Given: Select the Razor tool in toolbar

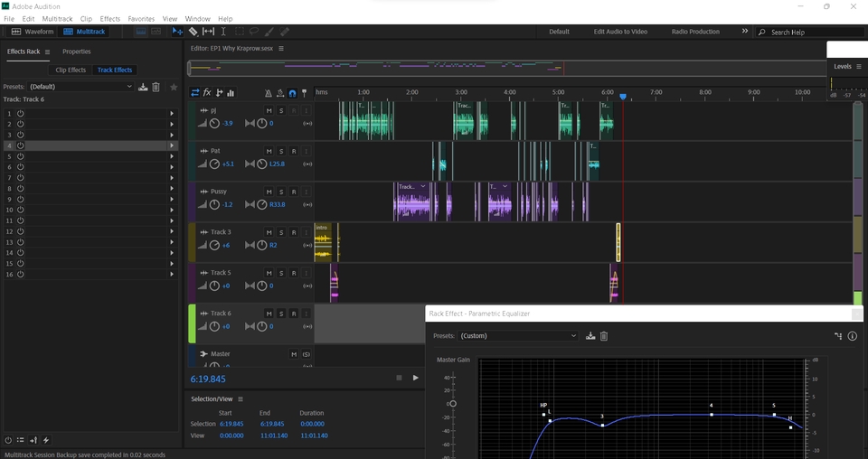Looking at the screenshot, I should coord(193,32).
